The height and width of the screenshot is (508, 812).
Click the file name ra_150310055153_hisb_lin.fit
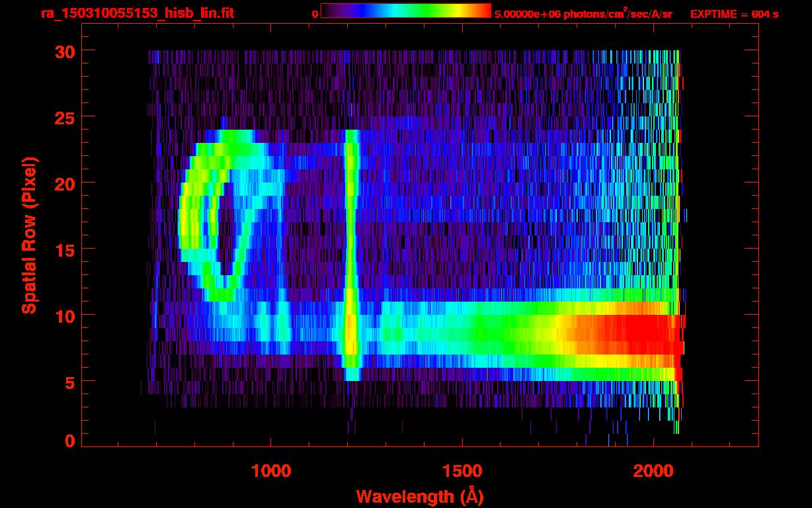137,13
